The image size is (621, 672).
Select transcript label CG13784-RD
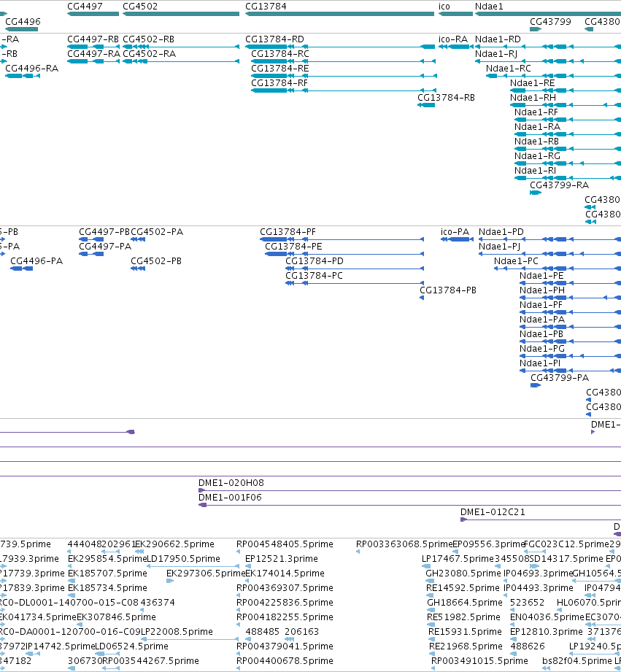[x=274, y=39]
